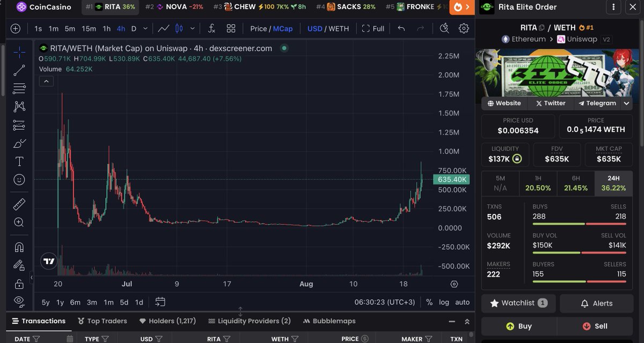
Task: Select the brush drawing tool
Action: click(x=19, y=143)
